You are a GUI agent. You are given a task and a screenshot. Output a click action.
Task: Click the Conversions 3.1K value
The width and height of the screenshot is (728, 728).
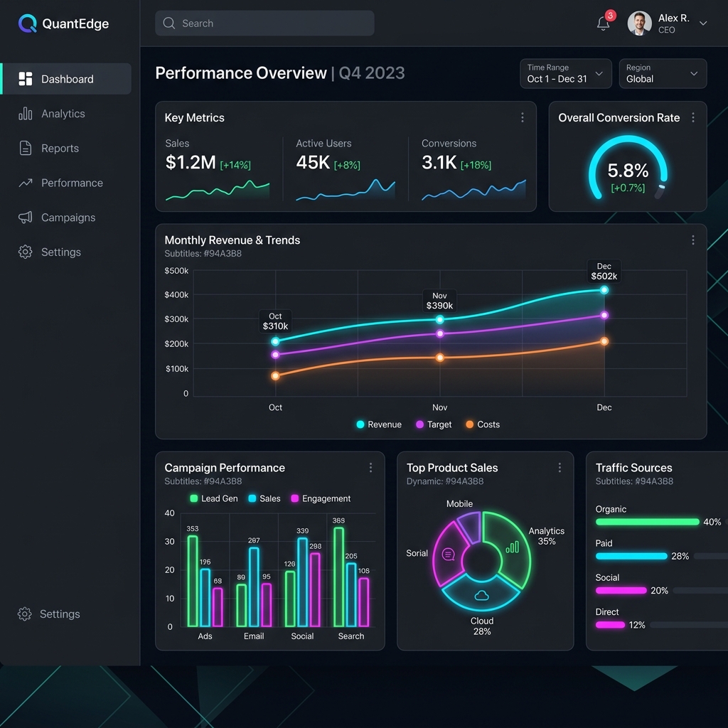[x=439, y=163]
